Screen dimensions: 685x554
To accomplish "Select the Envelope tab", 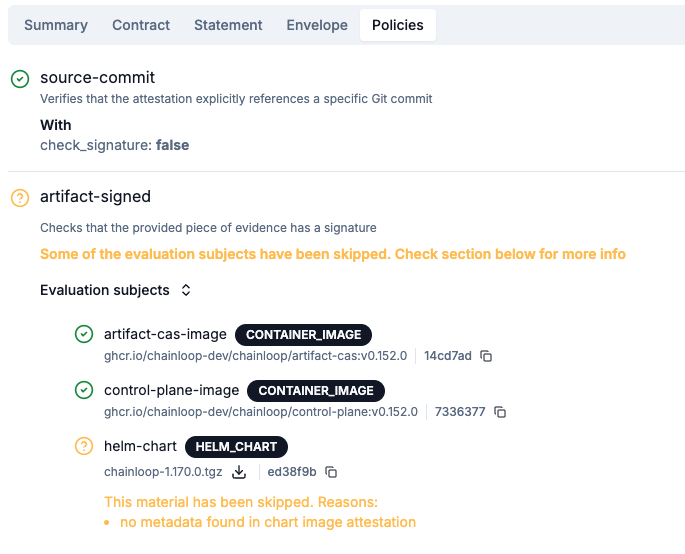I will tap(317, 25).
